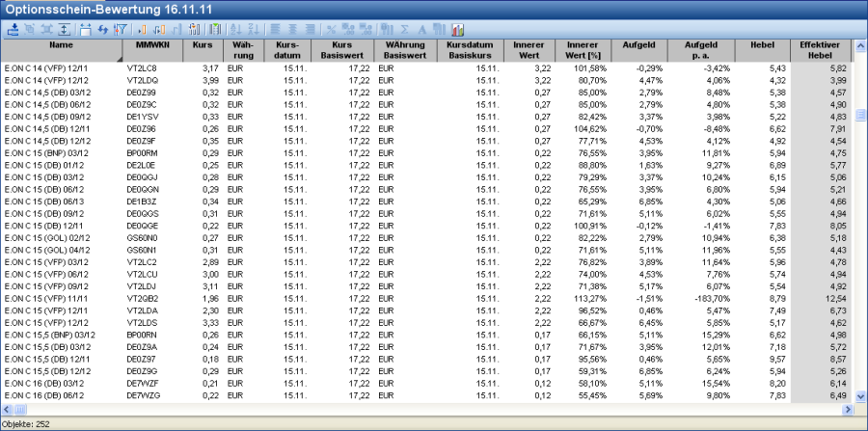Click the Sigma sum icon

[x=404, y=29]
